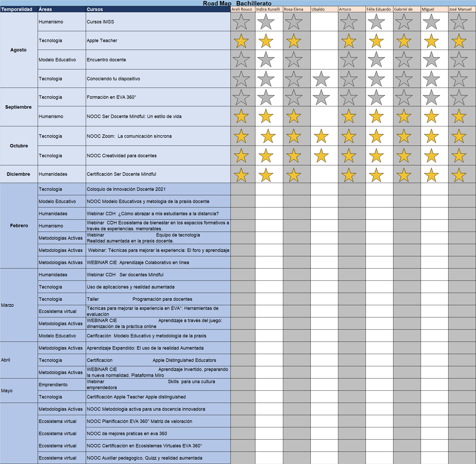
Task: Select Félix Eduardo's gold star for Certificación Ser Docente Mindful
Action: 376,175
